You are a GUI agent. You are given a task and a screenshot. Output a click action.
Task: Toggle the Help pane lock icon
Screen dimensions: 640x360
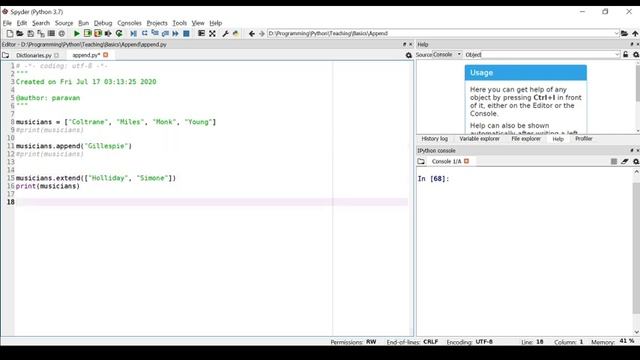coord(626,55)
